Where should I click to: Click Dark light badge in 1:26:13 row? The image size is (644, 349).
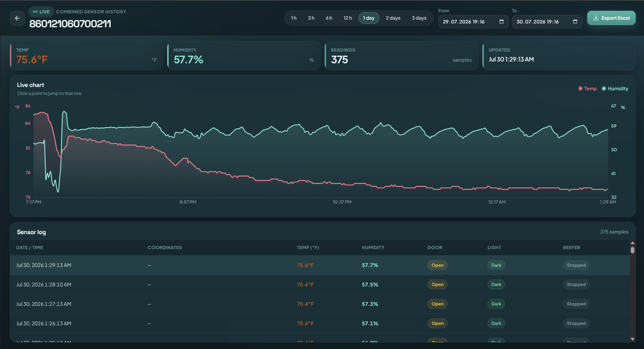coord(496,323)
